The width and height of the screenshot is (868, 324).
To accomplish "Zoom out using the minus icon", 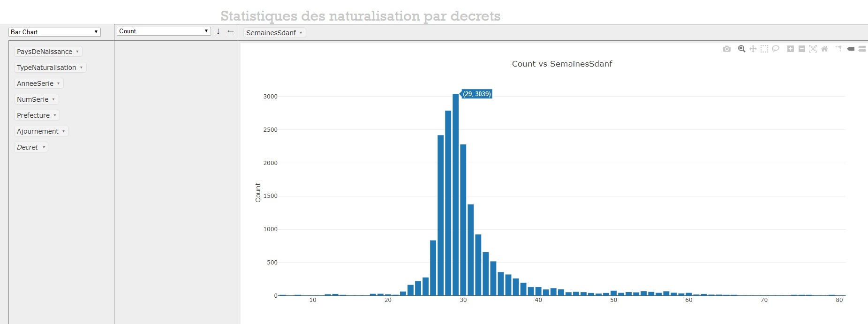I will coord(802,49).
